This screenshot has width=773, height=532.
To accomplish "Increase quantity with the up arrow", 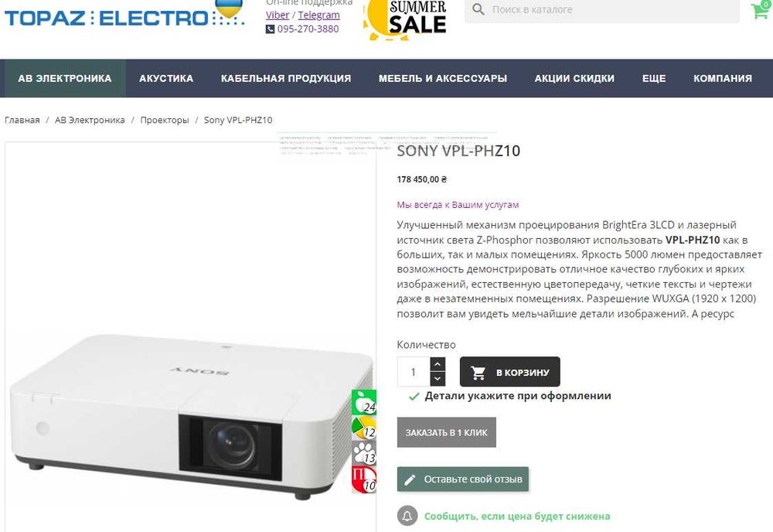I will coord(438,364).
